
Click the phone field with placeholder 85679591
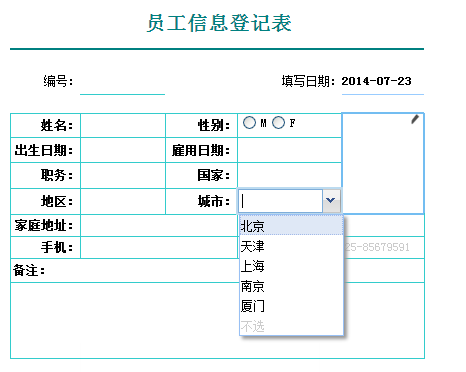pos(383,247)
